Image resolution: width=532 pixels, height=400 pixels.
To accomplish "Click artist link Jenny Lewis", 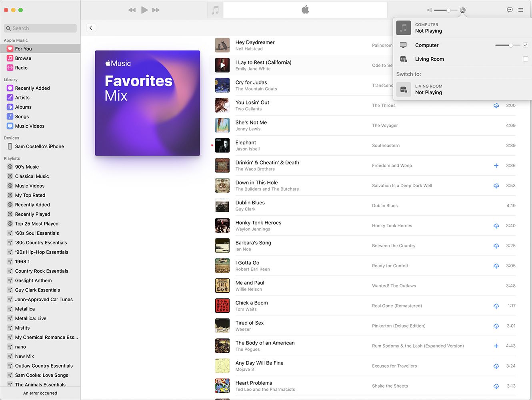I will [x=248, y=129].
